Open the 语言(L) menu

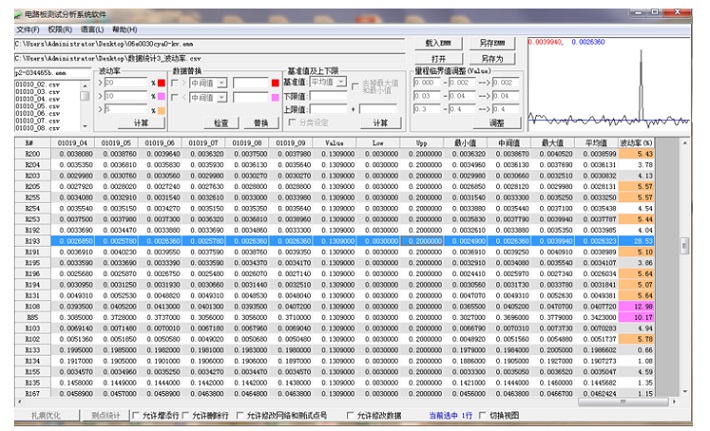(x=92, y=29)
